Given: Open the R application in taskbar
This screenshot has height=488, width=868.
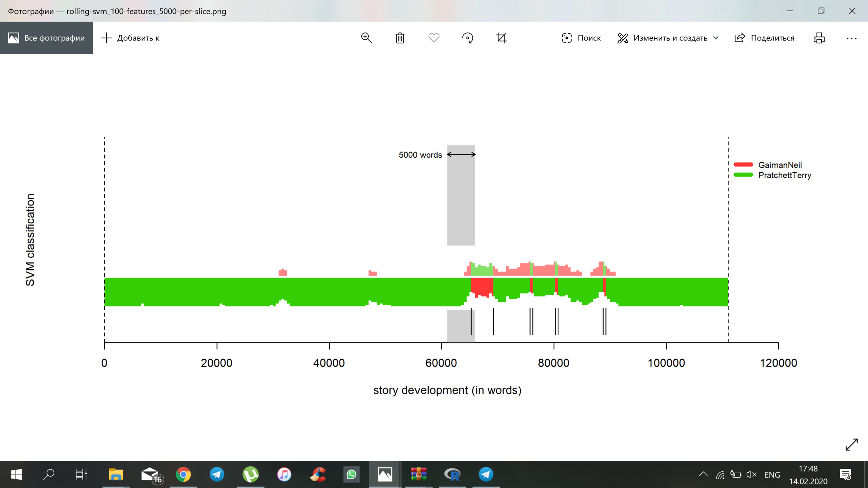Looking at the screenshot, I should pyautogui.click(x=452, y=474).
